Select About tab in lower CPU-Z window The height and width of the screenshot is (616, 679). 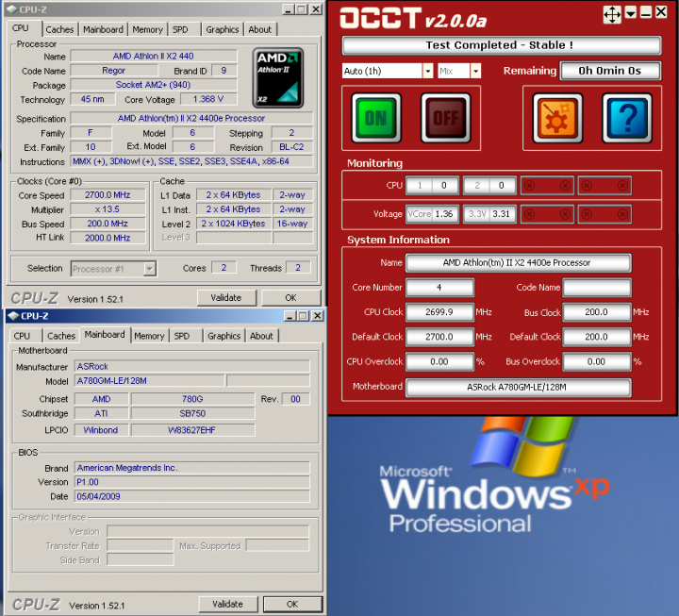pos(261,336)
